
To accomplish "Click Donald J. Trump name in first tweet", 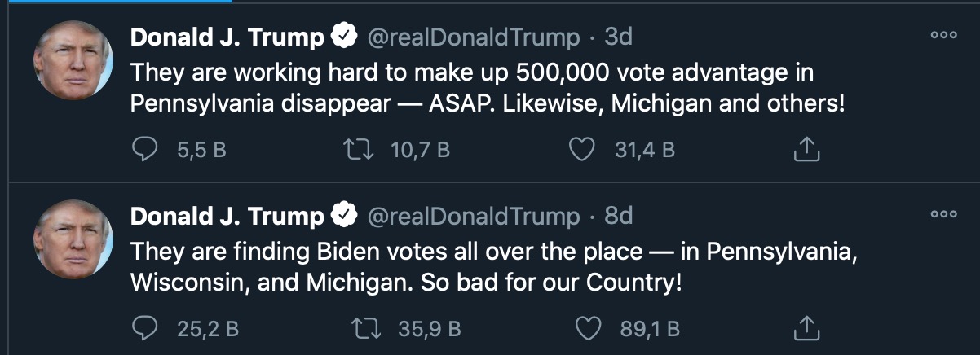I will coord(227,37).
